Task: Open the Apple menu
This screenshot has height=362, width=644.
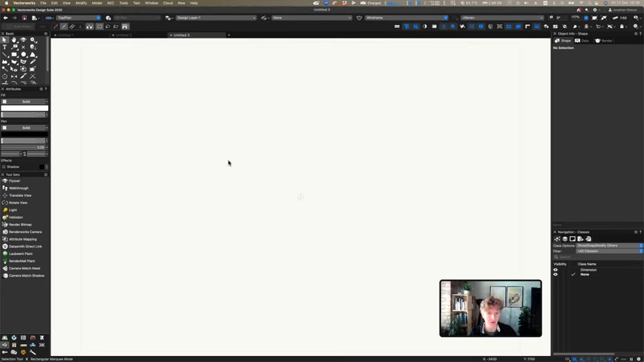Action: coord(6,3)
